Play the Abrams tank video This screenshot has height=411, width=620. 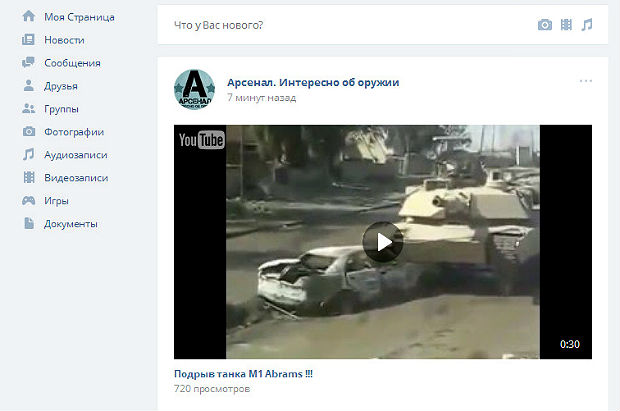click(382, 242)
